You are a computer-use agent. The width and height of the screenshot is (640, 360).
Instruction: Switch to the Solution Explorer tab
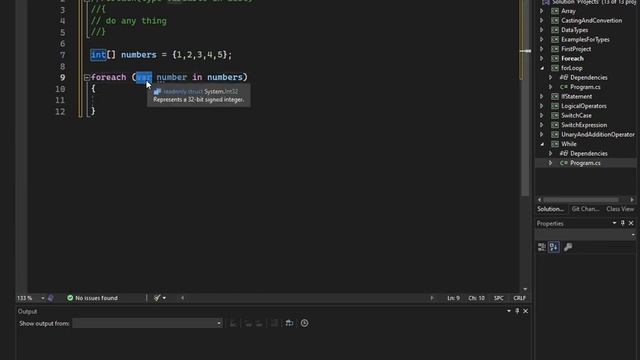click(550, 209)
